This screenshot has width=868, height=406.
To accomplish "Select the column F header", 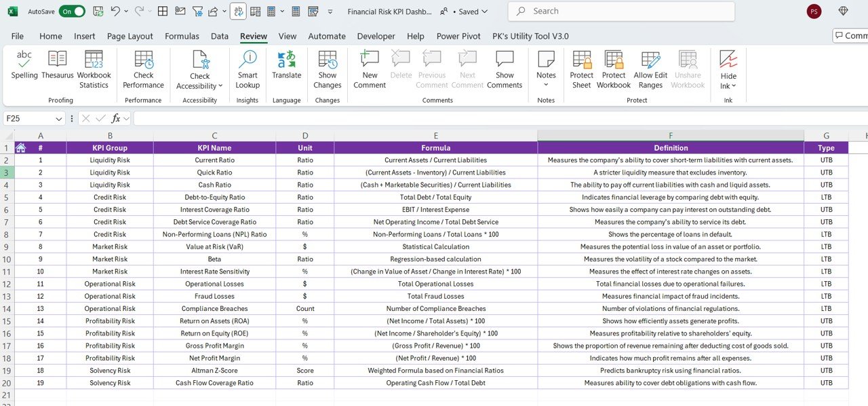I will pyautogui.click(x=671, y=136).
